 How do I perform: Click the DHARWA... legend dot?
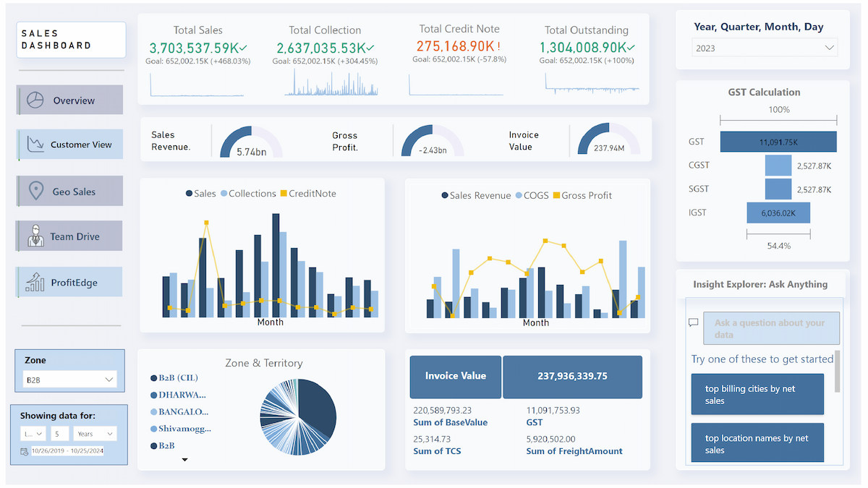pyautogui.click(x=153, y=395)
